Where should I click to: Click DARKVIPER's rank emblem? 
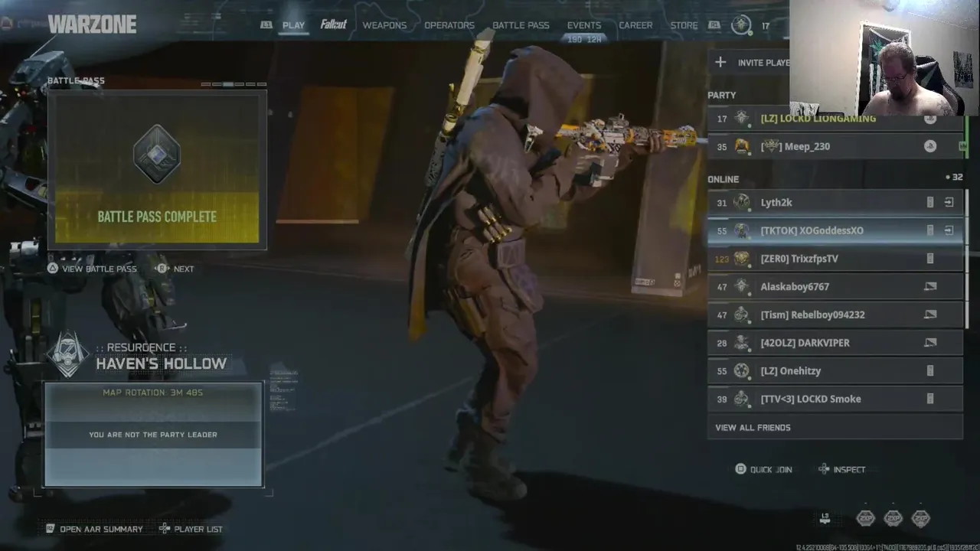[741, 343]
